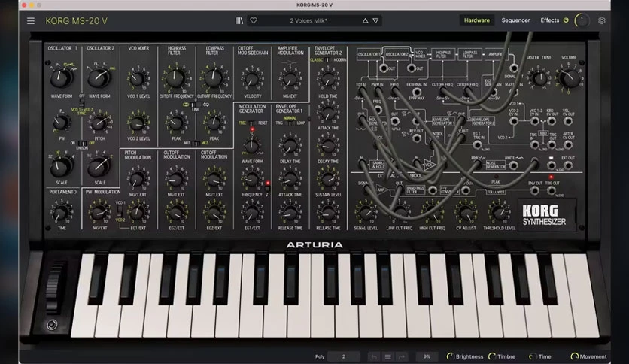Flip Envelope Generator 1 Trig/Loop switch
The height and width of the screenshot is (364, 629).
tap(289, 123)
